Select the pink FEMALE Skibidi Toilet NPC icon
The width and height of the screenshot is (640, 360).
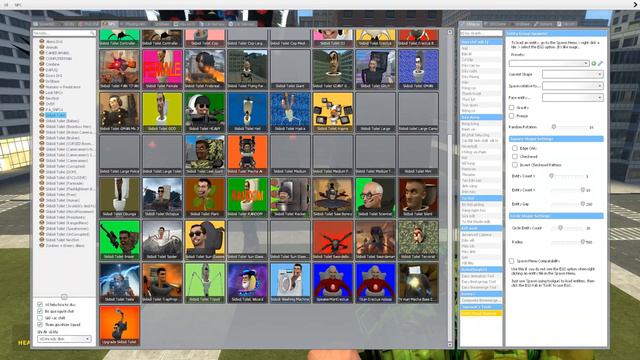pyautogui.click(x=162, y=69)
